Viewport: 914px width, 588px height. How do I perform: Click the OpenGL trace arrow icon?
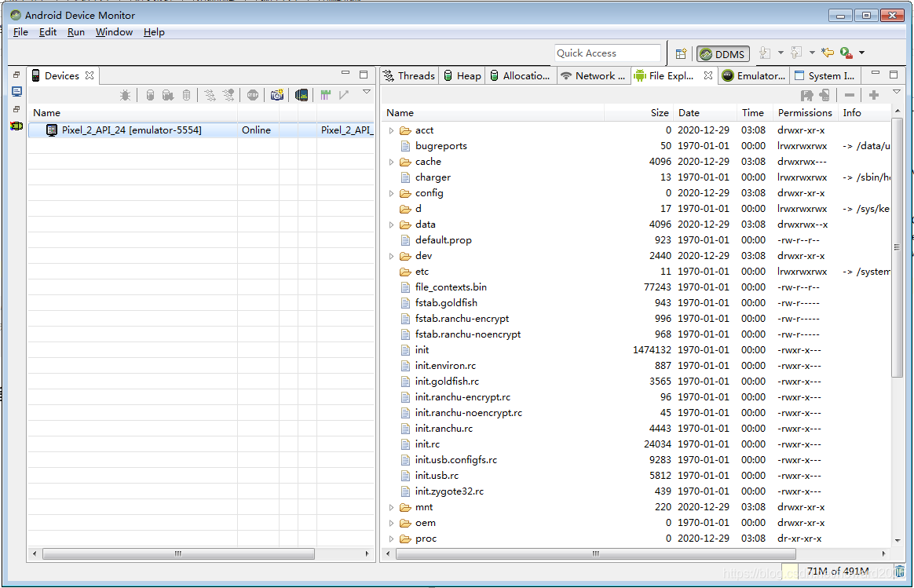344,95
